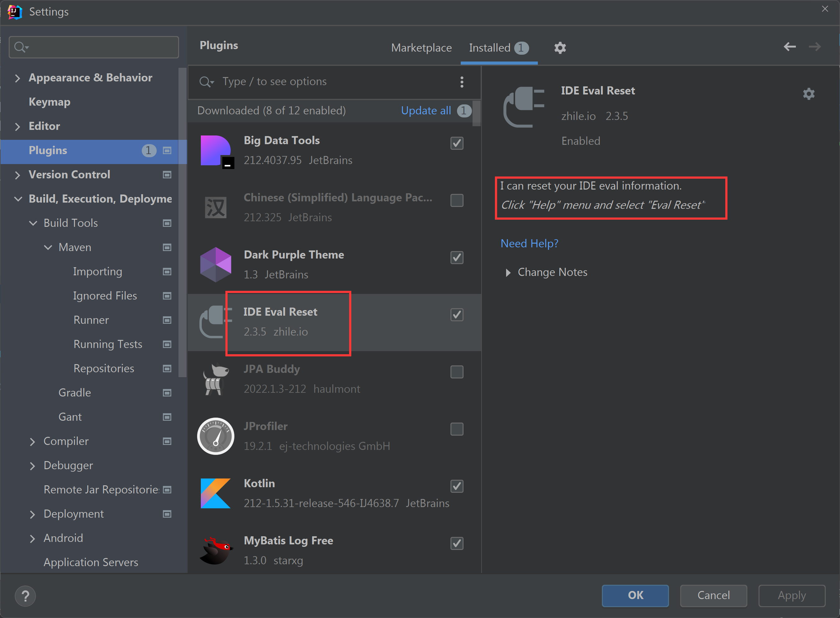Disable the Dark Purple Theme checkbox
Image resolution: width=840 pixels, height=618 pixels.
(x=456, y=257)
